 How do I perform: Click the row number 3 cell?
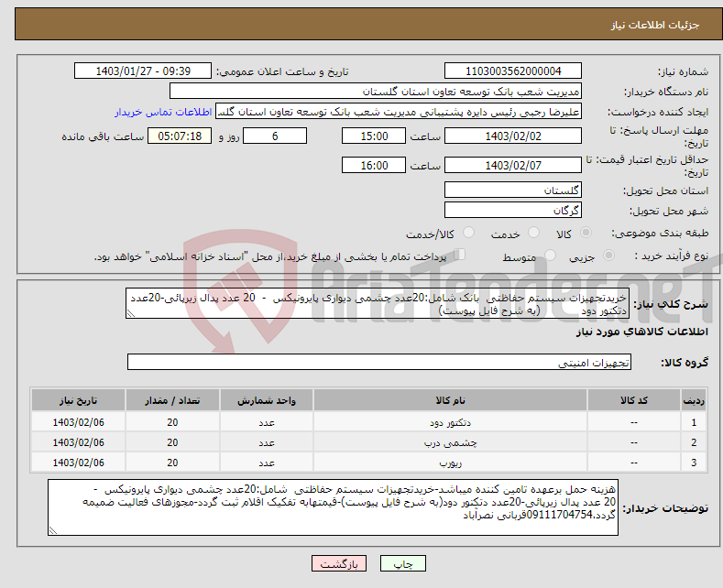[x=694, y=463]
